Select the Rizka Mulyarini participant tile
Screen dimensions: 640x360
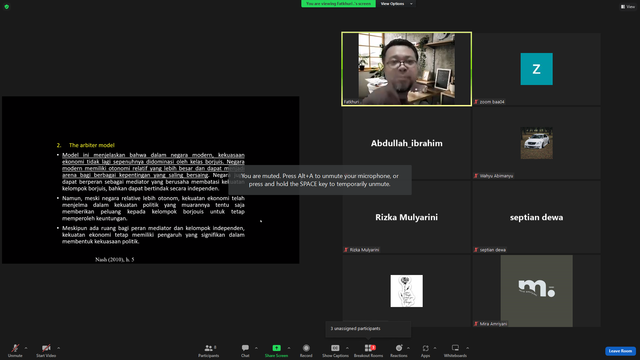(x=407, y=217)
